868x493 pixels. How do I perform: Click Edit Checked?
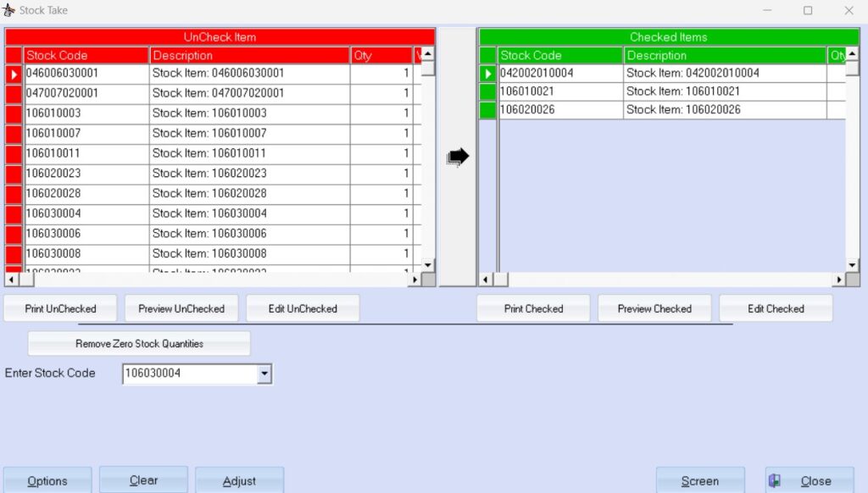tap(776, 307)
